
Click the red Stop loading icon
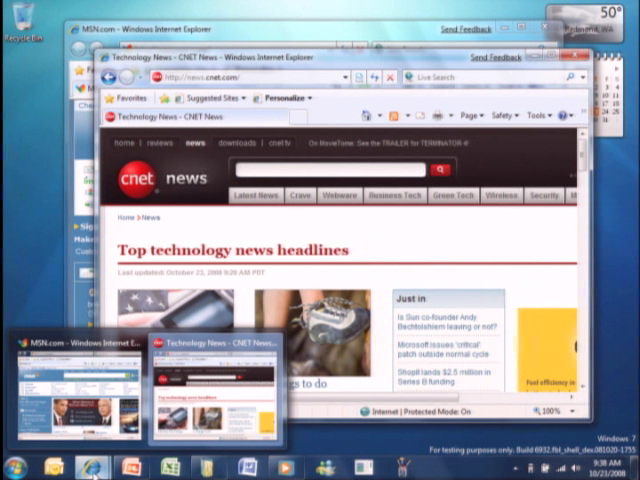[x=390, y=77]
